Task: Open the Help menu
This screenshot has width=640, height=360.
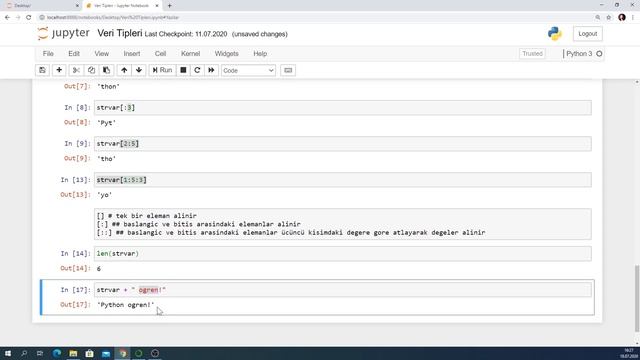Action: pyautogui.click(x=260, y=53)
